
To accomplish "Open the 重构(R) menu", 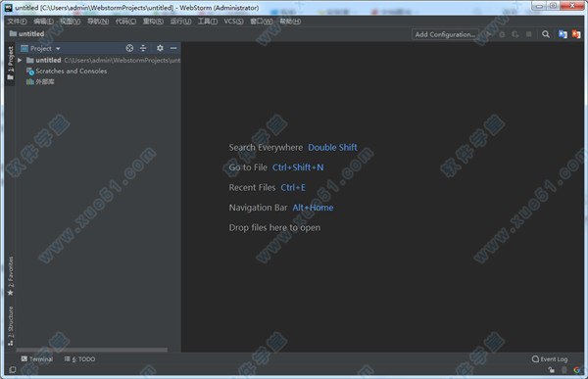I will 153,22.
